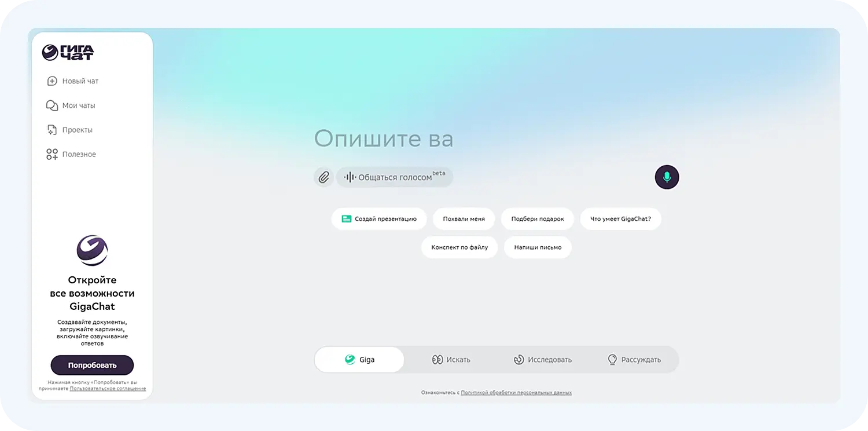Click the round GigaChat emblem above Откройте
Viewport: 868px width, 431px height.
pyautogui.click(x=92, y=250)
